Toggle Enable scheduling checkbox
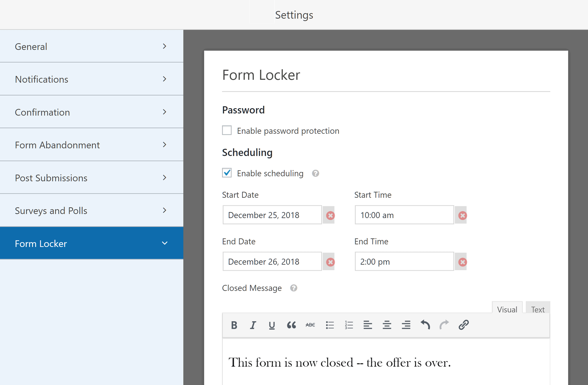 tap(227, 173)
